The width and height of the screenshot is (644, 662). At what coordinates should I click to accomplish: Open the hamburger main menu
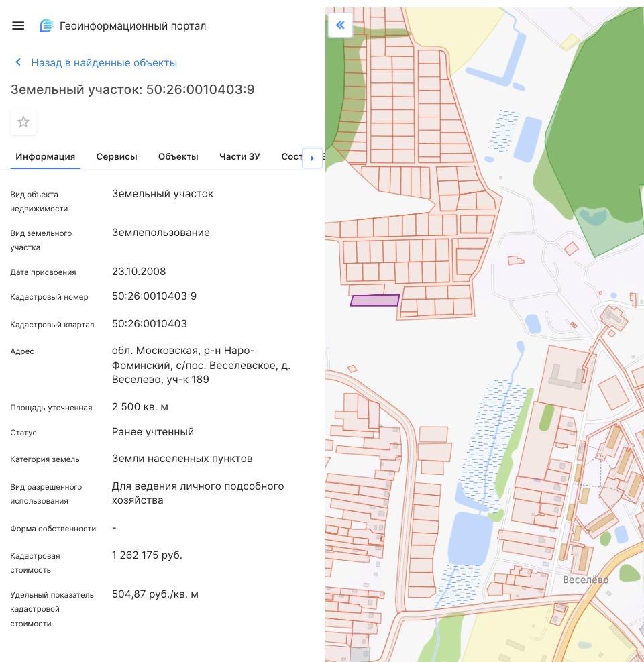pyautogui.click(x=18, y=25)
